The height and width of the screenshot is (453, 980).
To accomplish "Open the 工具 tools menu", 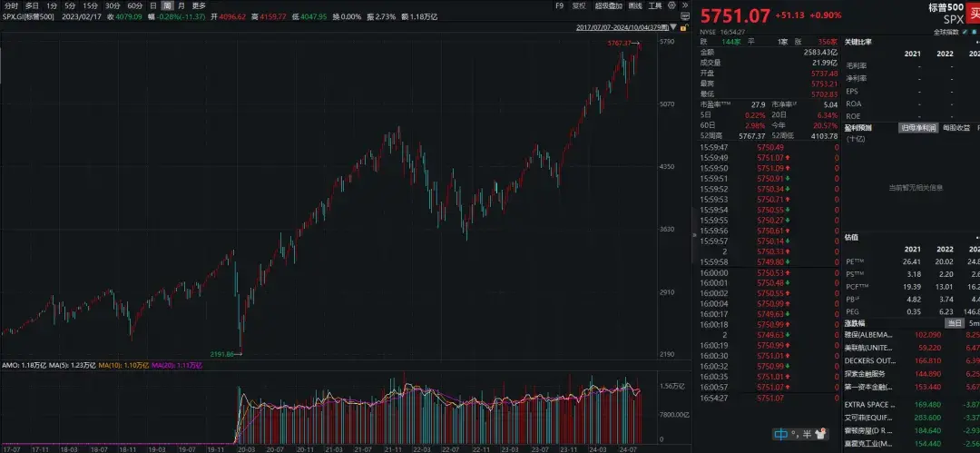I will [655, 5].
